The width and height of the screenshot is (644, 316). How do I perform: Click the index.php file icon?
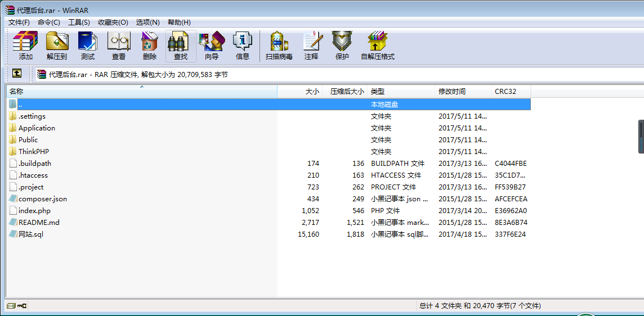(13, 210)
